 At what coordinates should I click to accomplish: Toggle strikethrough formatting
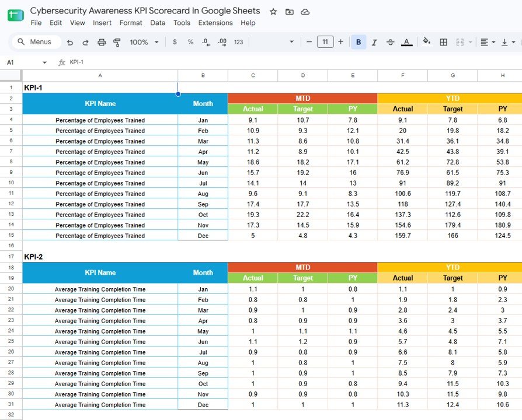(x=390, y=42)
